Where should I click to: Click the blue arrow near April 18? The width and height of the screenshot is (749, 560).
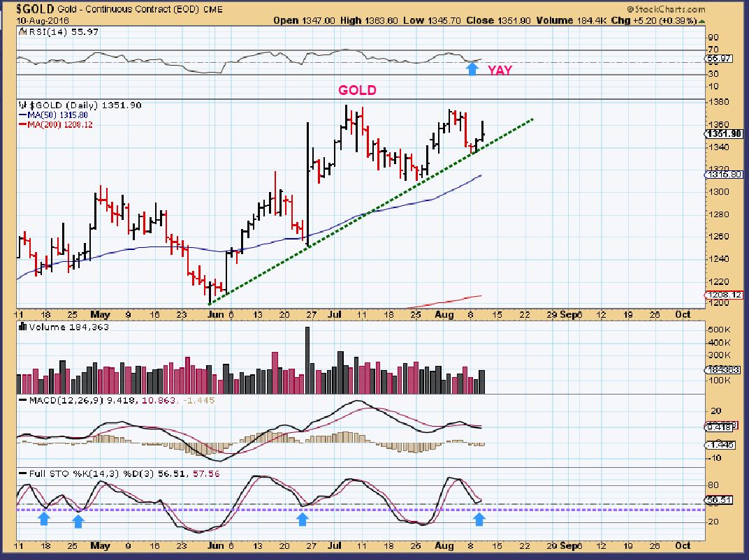tap(45, 520)
